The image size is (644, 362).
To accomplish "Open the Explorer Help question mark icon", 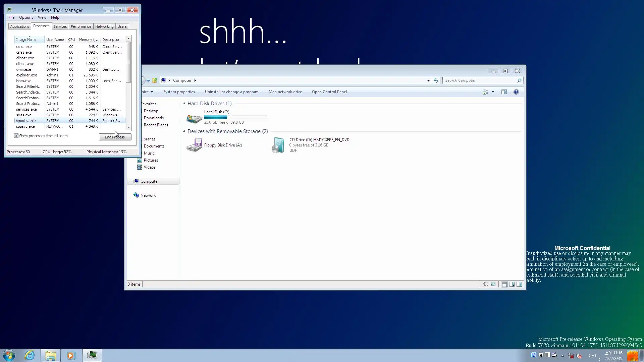I will coord(516,92).
